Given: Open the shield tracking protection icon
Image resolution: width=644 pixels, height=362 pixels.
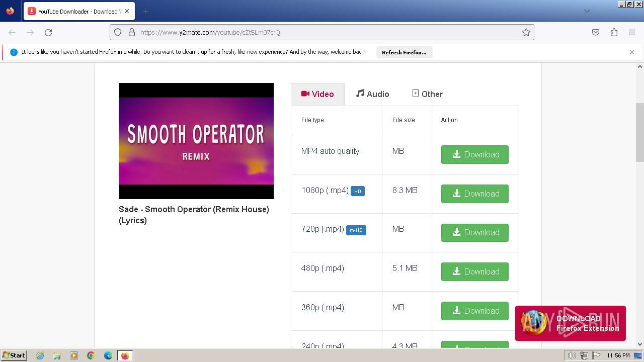Looking at the screenshot, I should click(x=118, y=32).
